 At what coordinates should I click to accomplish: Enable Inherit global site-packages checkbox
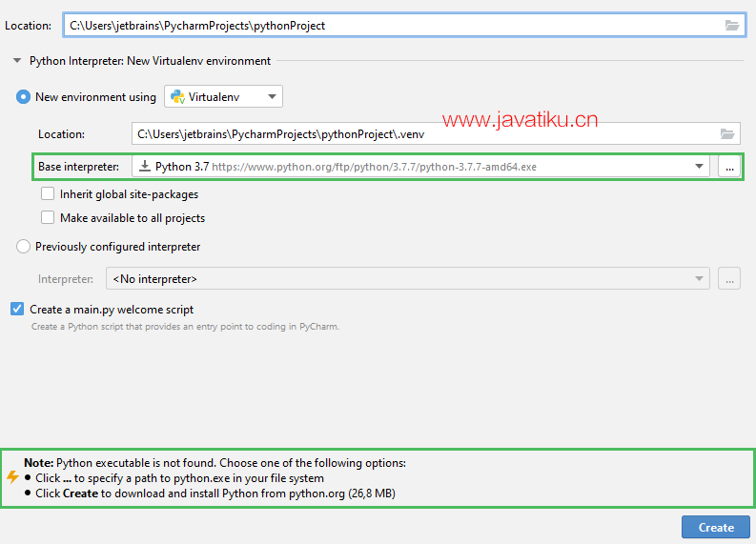point(48,193)
